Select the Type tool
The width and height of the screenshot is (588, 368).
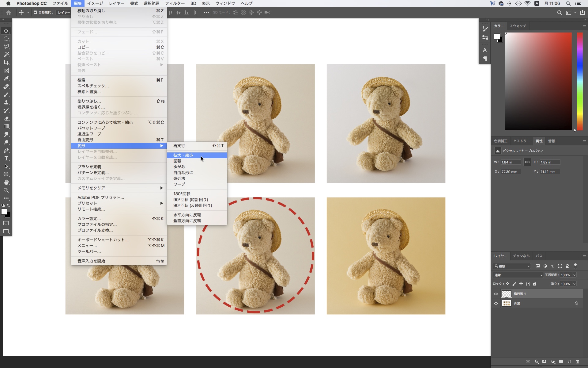point(6,159)
